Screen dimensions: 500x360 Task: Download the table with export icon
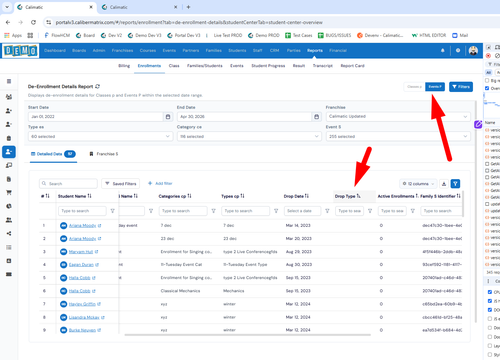pos(444,184)
